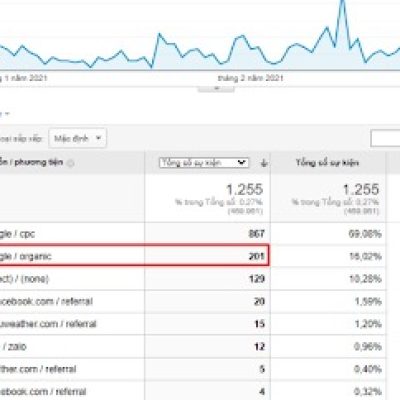Select the 0,96% percentage cell
Screen dimensions: 400x400
point(368,347)
